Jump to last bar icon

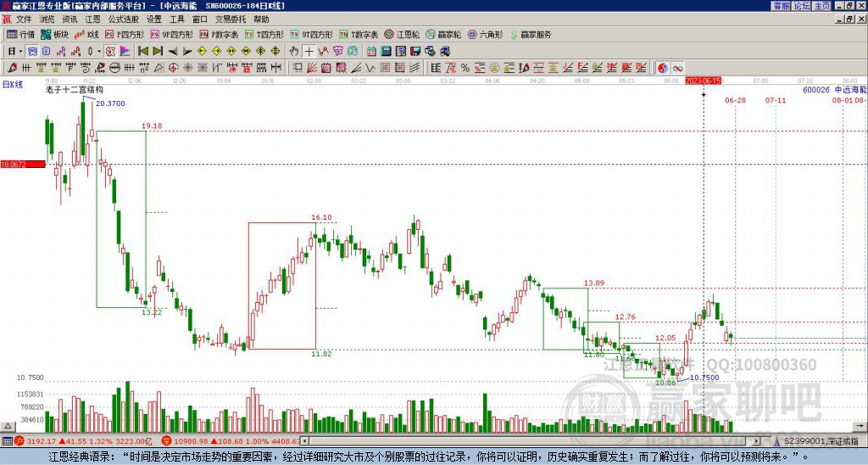[x=158, y=51]
